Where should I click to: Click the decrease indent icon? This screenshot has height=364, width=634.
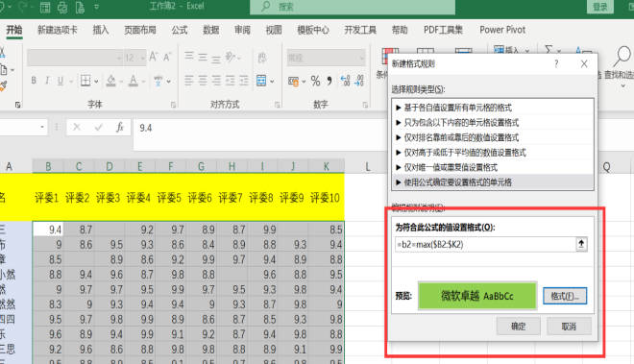click(x=231, y=81)
